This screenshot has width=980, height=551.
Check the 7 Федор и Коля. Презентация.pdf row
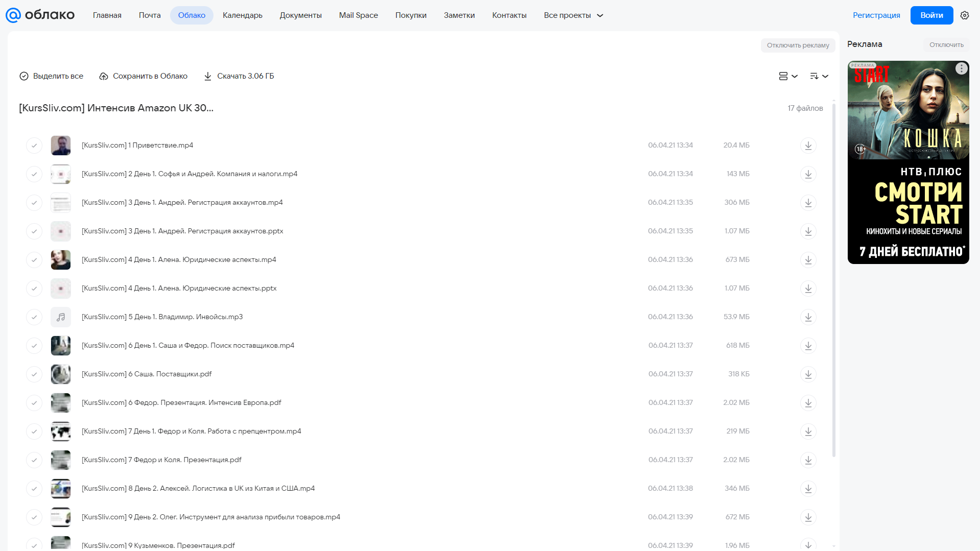[34, 460]
